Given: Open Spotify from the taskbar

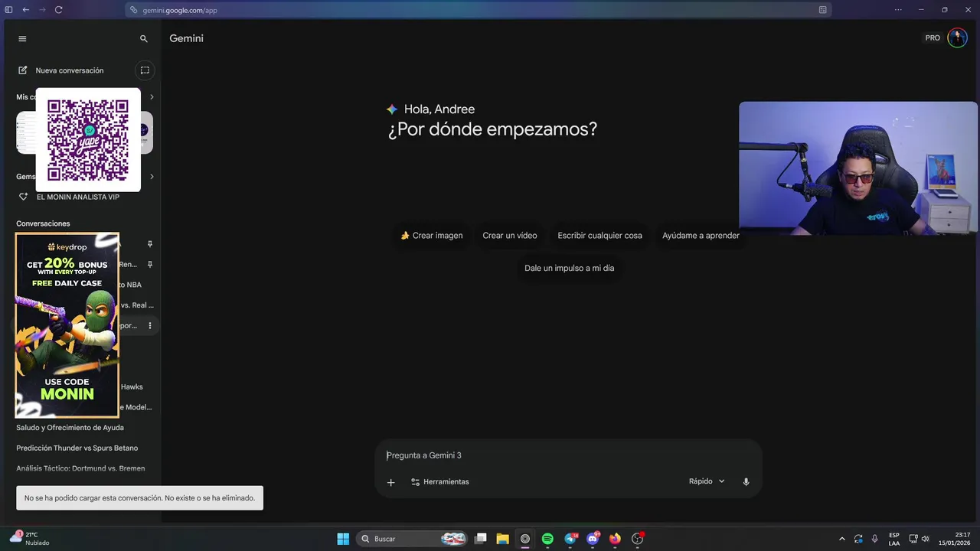Looking at the screenshot, I should click(x=547, y=539).
